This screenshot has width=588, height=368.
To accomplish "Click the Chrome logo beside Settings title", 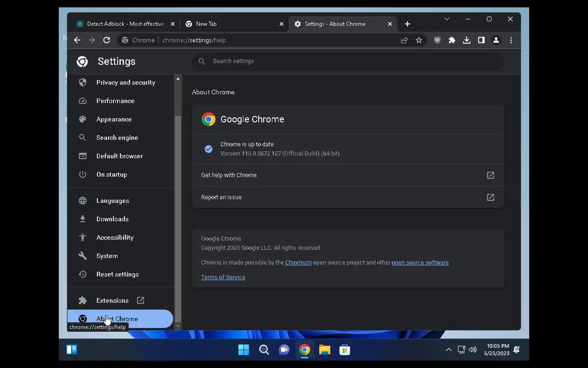I will 82,62.
